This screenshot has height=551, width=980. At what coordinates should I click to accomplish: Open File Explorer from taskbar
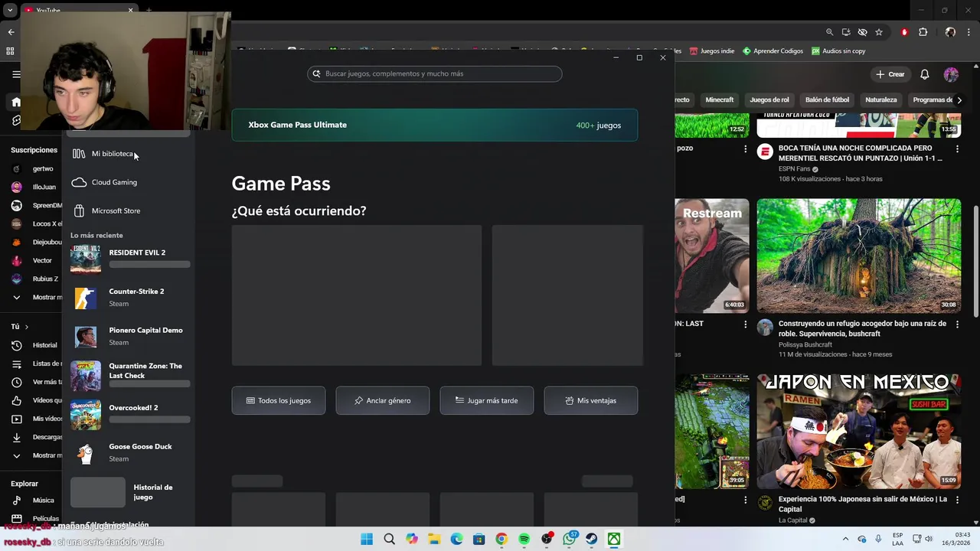pos(434,539)
